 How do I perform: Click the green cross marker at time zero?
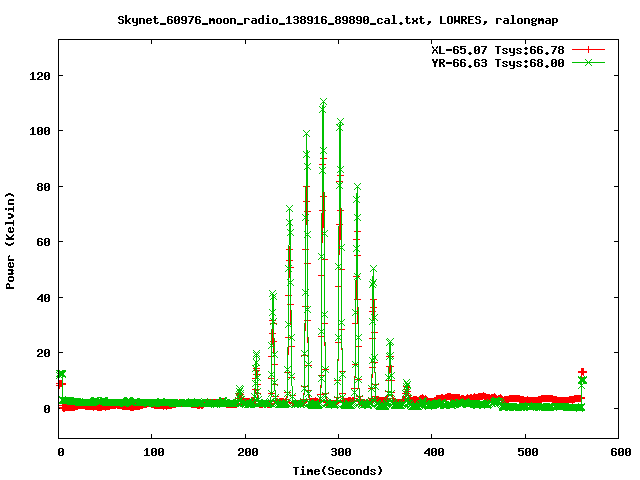click(61, 374)
